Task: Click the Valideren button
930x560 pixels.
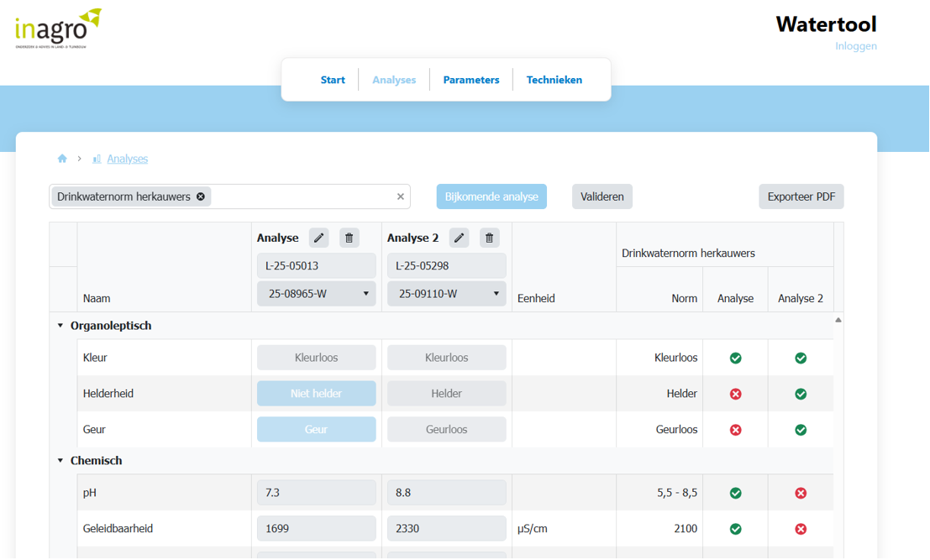Action: (602, 196)
